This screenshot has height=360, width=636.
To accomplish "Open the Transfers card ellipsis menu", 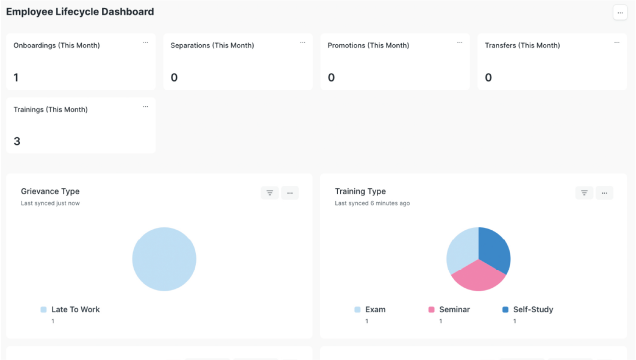I will [x=617, y=43].
